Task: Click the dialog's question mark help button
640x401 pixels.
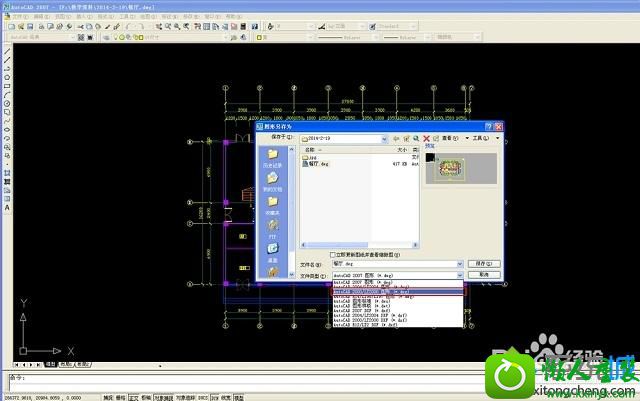Action: (489, 127)
